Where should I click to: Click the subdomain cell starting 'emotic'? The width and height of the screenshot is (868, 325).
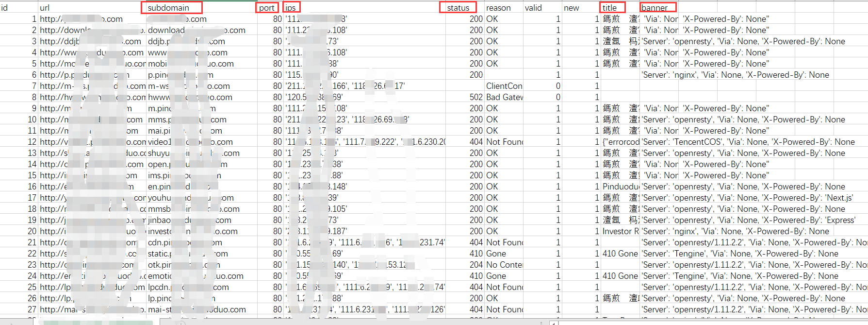(201, 276)
